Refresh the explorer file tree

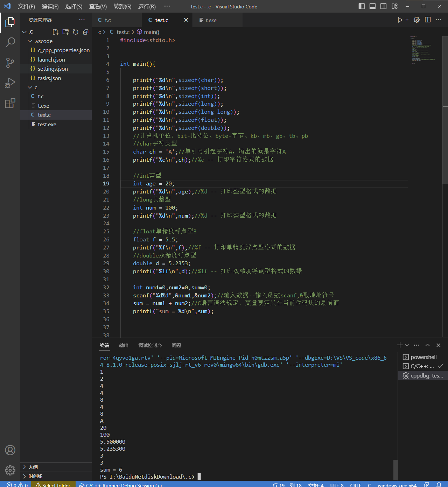(x=76, y=32)
